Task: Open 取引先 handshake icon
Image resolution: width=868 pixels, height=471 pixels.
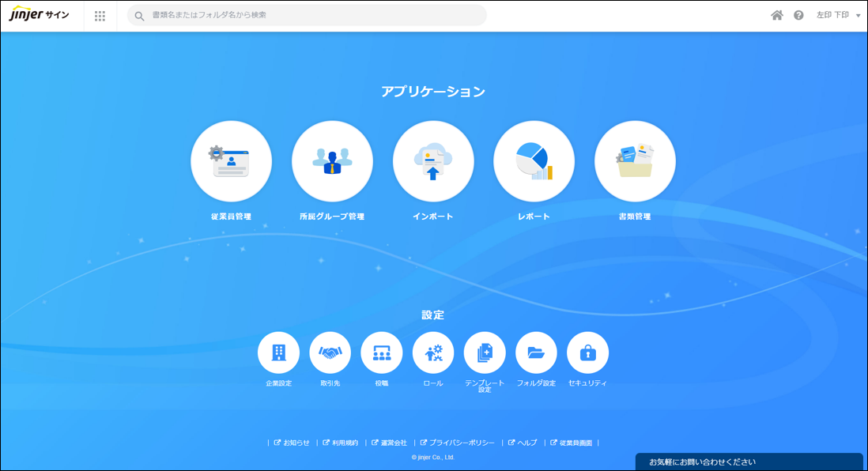Action: tap(330, 352)
